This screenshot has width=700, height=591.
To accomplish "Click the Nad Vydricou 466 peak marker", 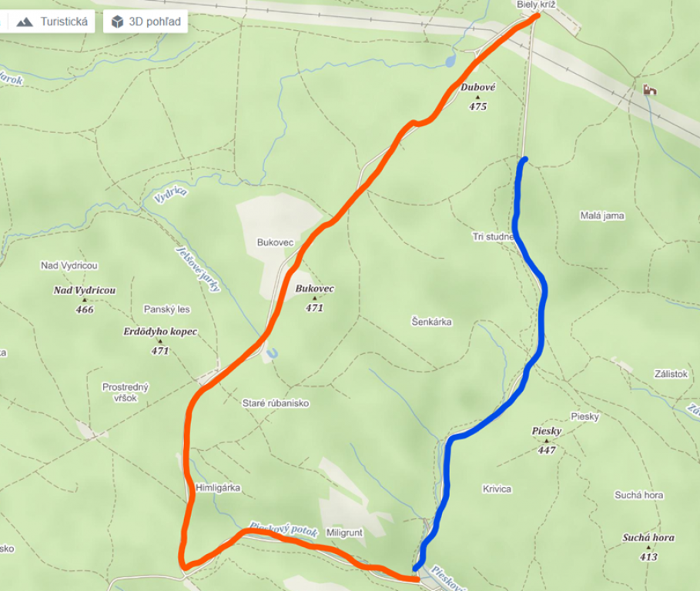I will (x=85, y=300).
